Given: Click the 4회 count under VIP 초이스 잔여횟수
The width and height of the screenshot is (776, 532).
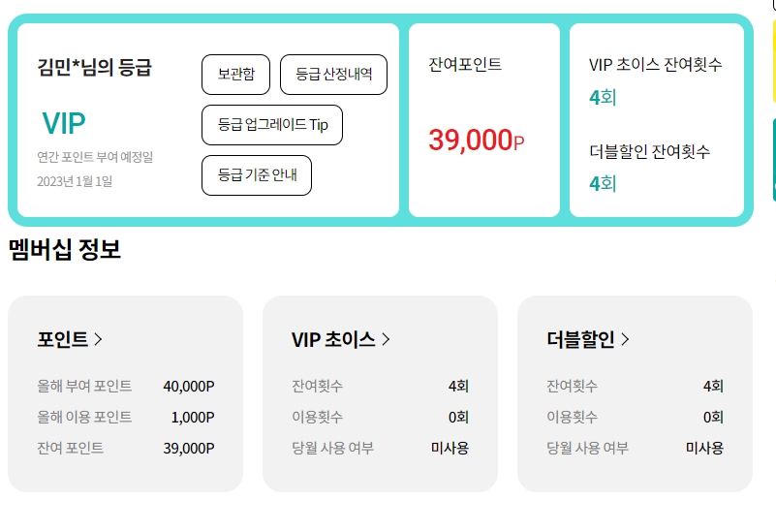Looking at the screenshot, I should click(603, 97).
